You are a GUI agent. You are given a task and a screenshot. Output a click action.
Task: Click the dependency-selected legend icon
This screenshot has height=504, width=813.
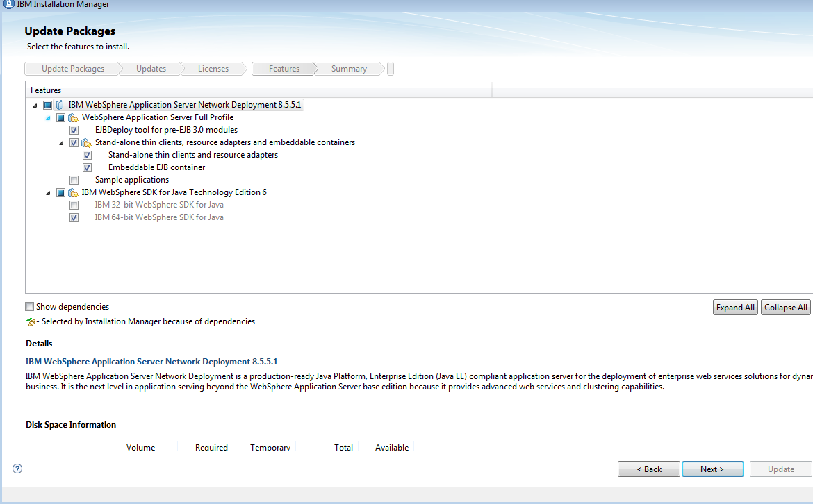31,321
